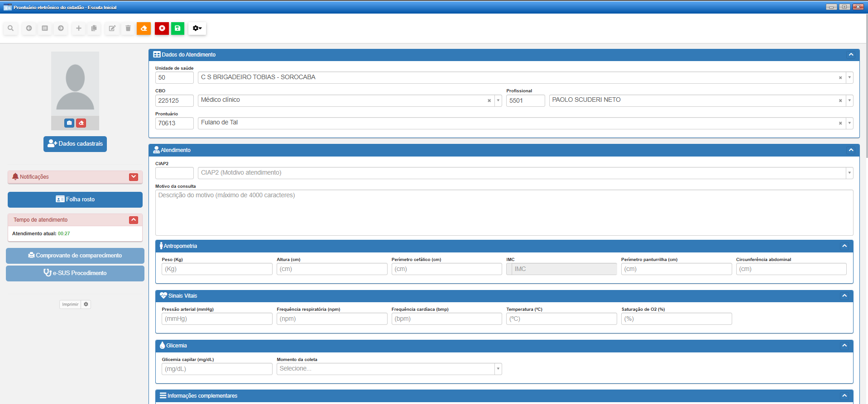Click the search magnifier toolbar icon
This screenshot has height=404, width=868.
pos(11,29)
